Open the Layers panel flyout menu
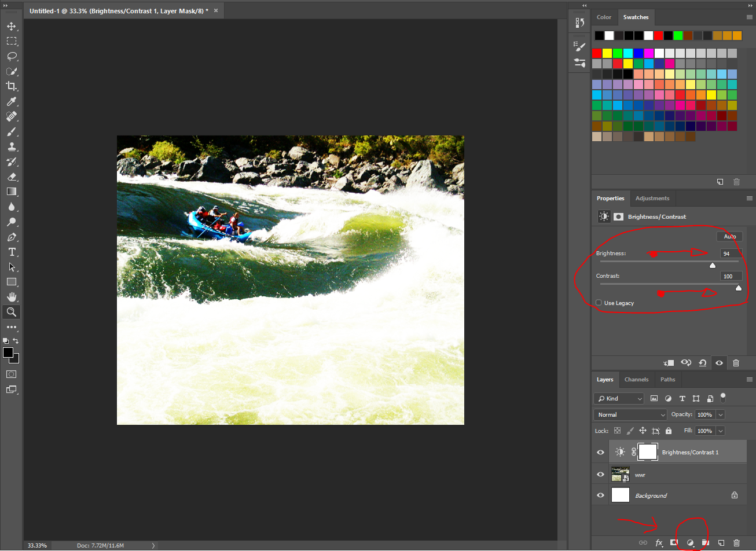Viewport: 756px width, 551px height. tap(750, 380)
